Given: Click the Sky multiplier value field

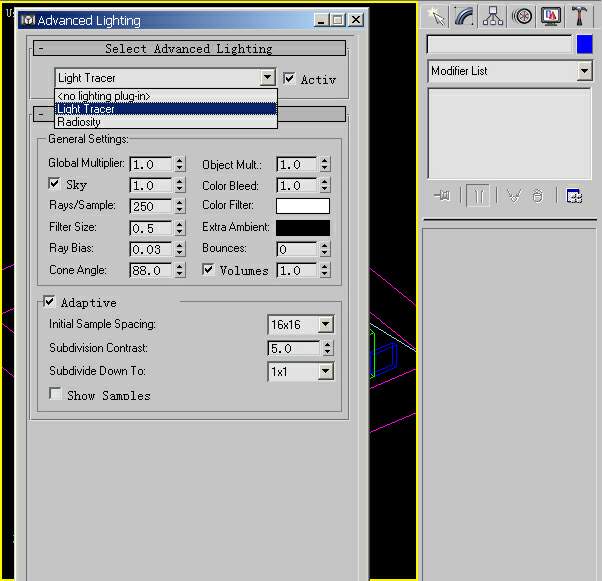Looking at the screenshot, I should point(150,185).
